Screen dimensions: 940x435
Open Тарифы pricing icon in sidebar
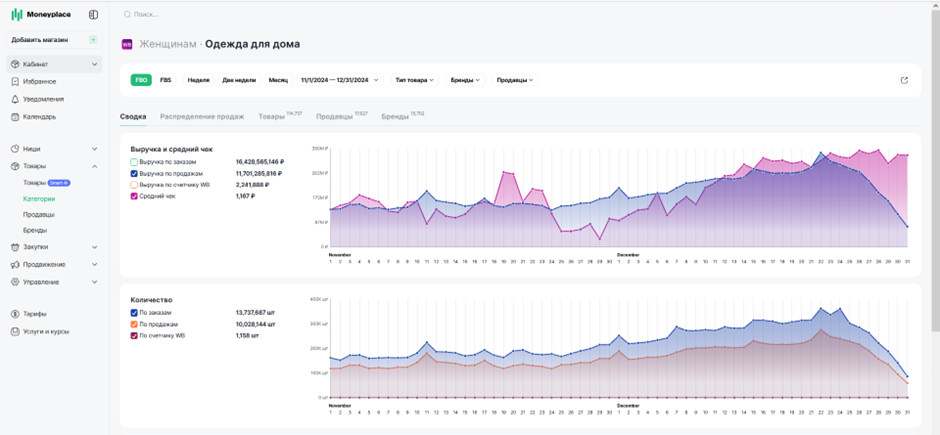[15, 314]
